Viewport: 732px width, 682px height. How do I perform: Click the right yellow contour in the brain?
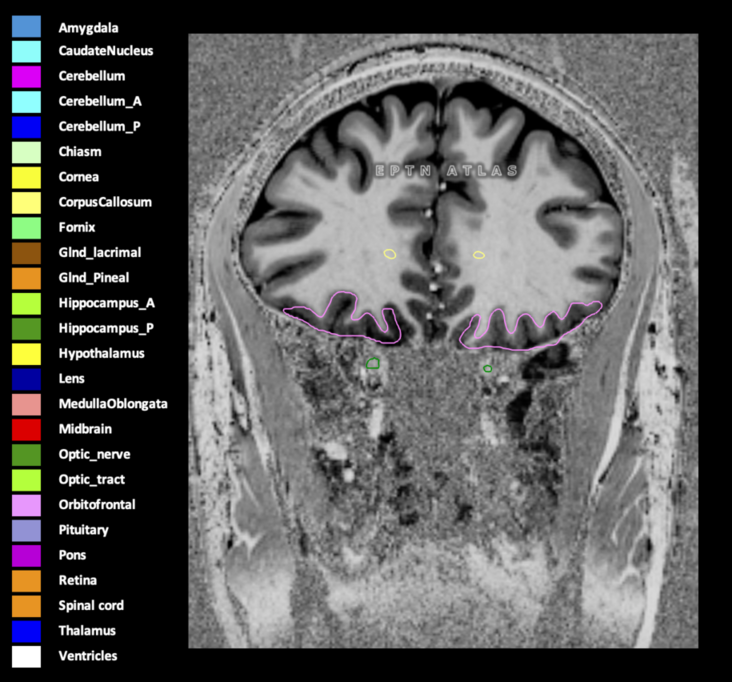pos(479,255)
